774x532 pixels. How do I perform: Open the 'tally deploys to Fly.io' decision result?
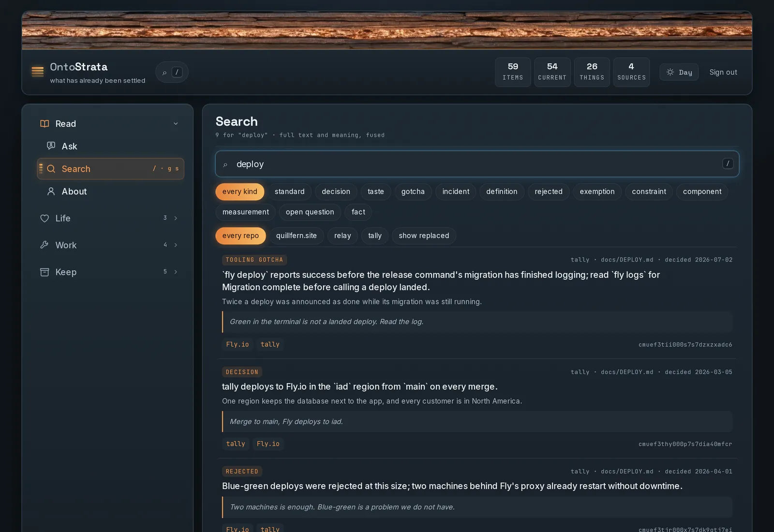(359, 386)
